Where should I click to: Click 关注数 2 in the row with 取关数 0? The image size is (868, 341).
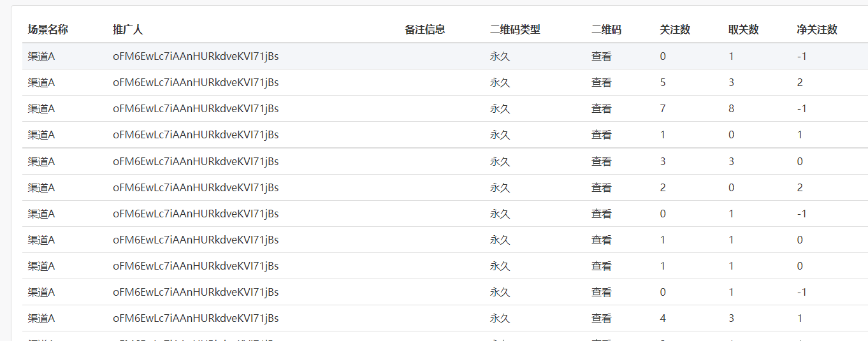(x=663, y=187)
